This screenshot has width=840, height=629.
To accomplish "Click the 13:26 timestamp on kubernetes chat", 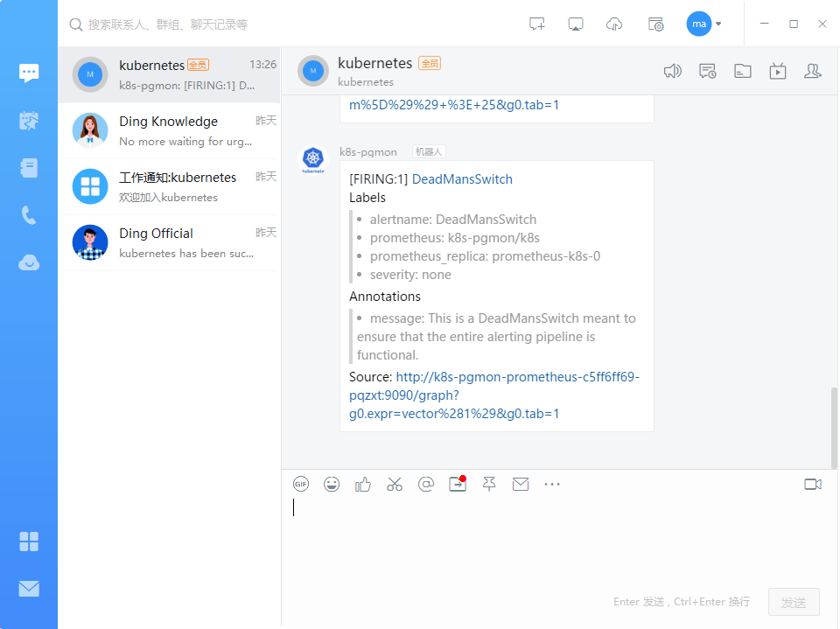I will (x=263, y=64).
